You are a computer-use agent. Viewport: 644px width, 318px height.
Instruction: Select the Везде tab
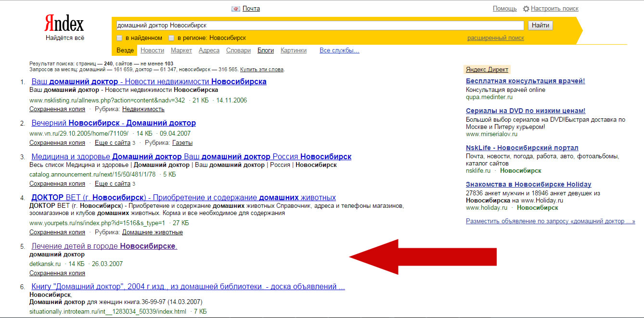point(125,51)
